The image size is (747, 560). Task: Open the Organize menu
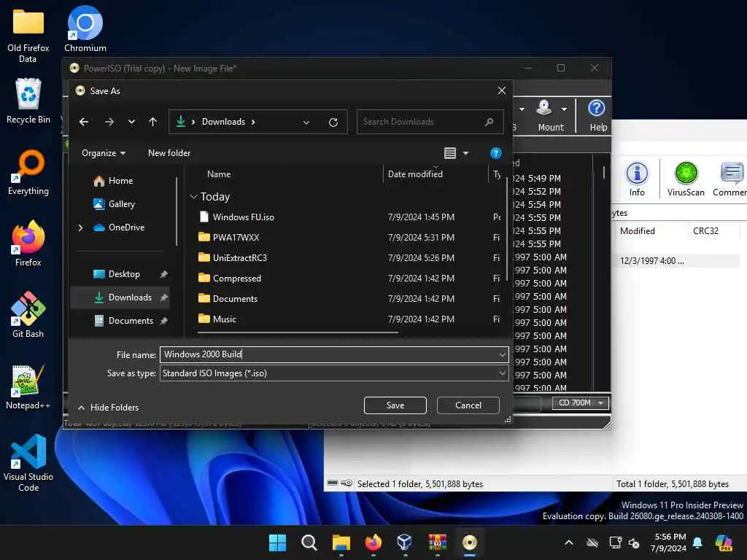(104, 153)
